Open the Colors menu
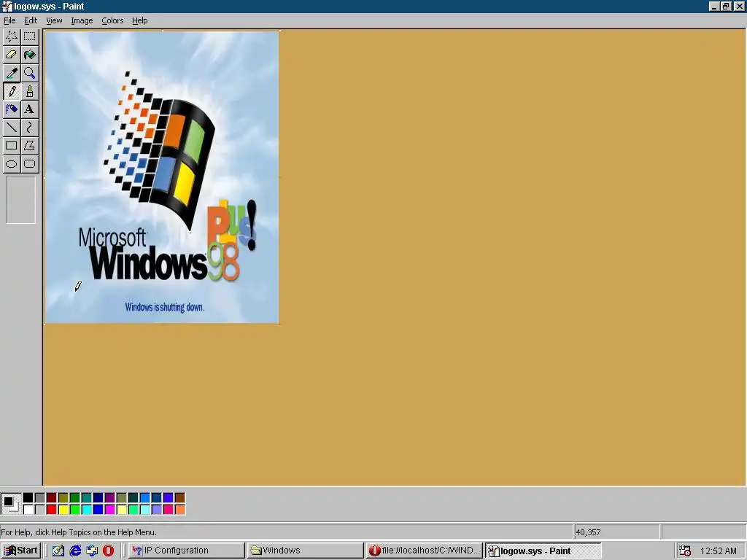This screenshot has width=747, height=560. point(112,20)
